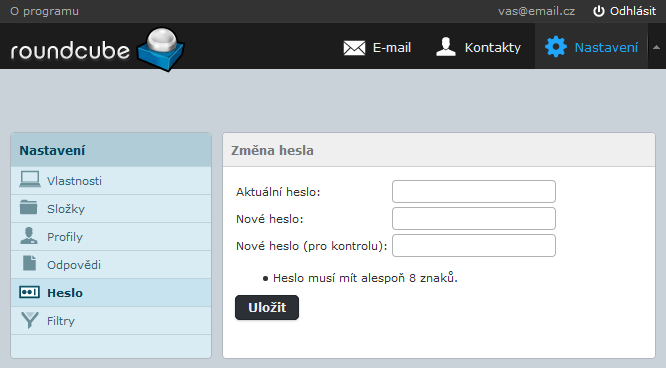Click the blue Nastavení gear icon
This screenshot has width=666, height=368.
[x=556, y=47]
